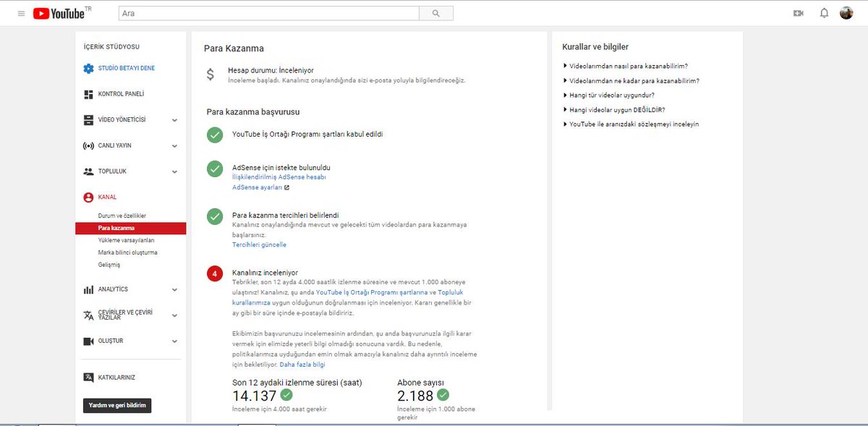Click the Oluştur camera icon
This screenshot has height=426, width=868.
pos(88,341)
